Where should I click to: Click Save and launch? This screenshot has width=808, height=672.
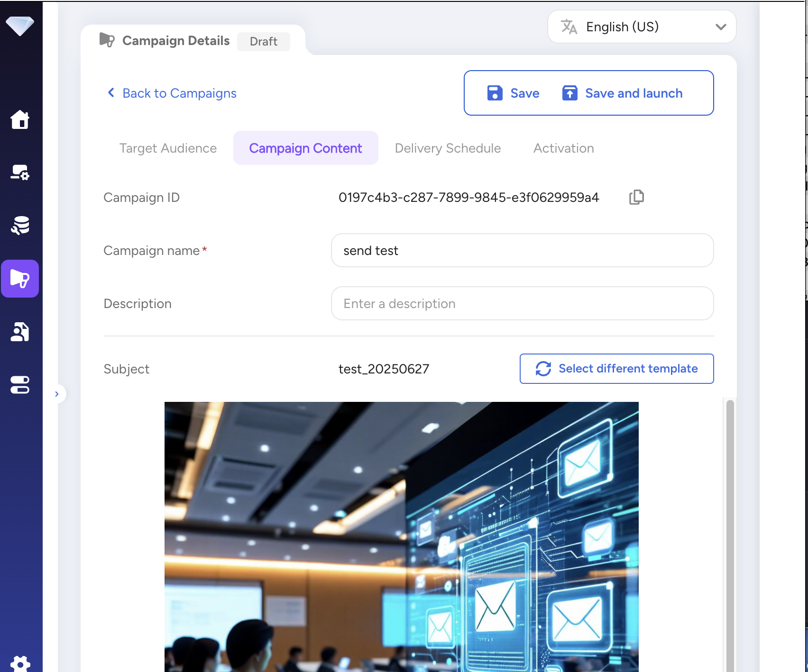[623, 93]
